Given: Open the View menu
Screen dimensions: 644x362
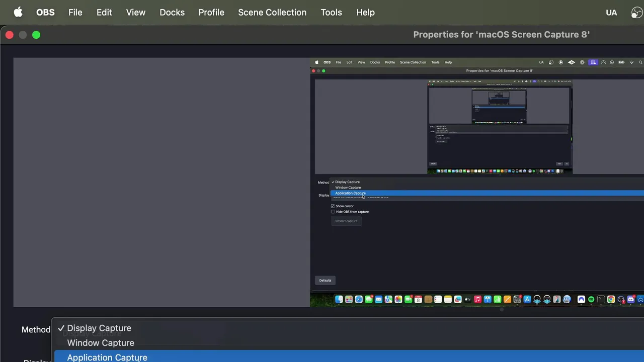Looking at the screenshot, I should (136, 13).
